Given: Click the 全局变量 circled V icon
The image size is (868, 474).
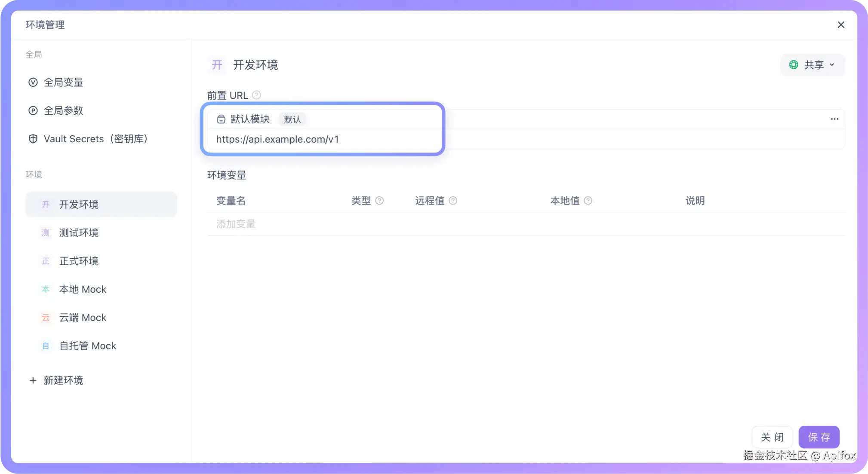Looking at the screenshot, I should pos(33,82).
